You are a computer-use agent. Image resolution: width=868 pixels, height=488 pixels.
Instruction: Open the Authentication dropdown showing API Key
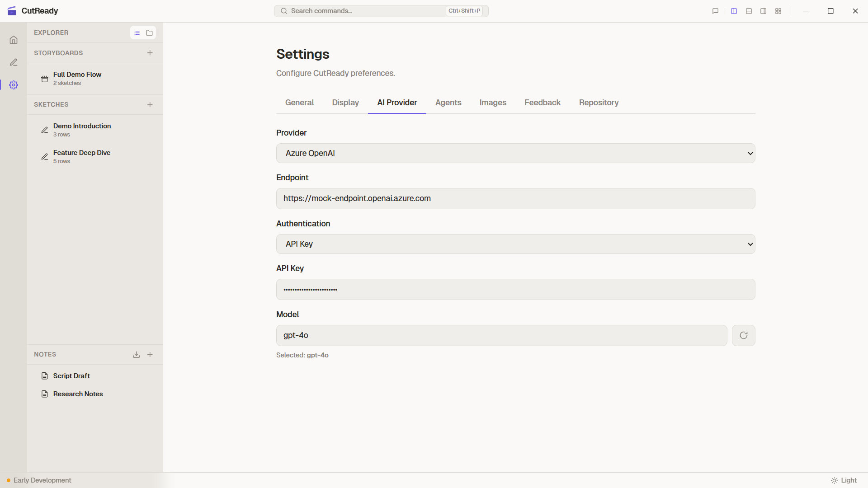click(515, 244)
